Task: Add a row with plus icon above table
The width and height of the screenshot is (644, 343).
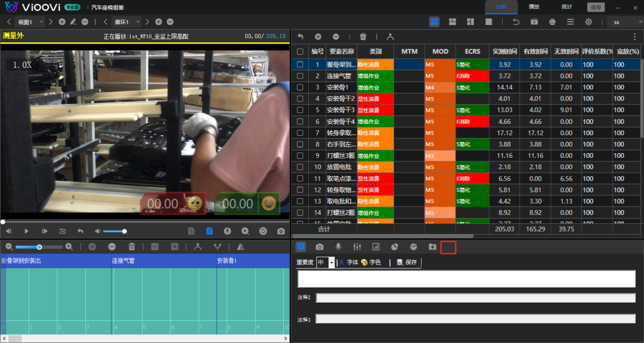Action: [x=318, y=36]
